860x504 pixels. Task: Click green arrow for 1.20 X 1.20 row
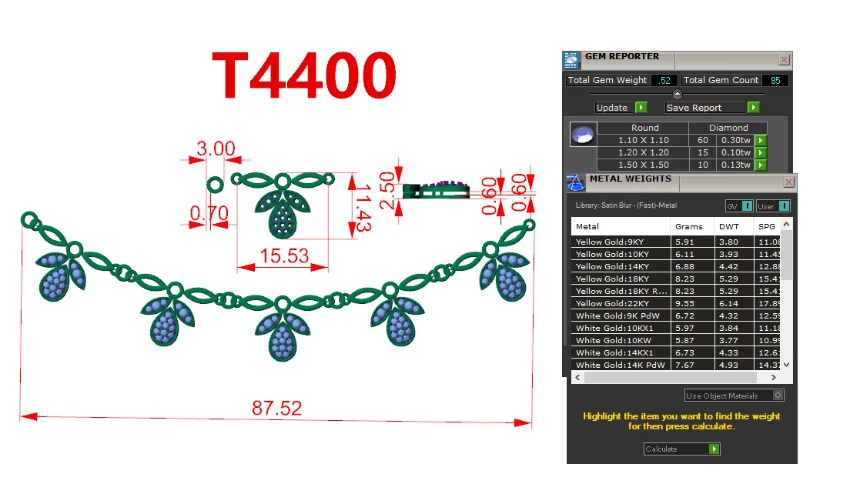(x=761, y=153)
